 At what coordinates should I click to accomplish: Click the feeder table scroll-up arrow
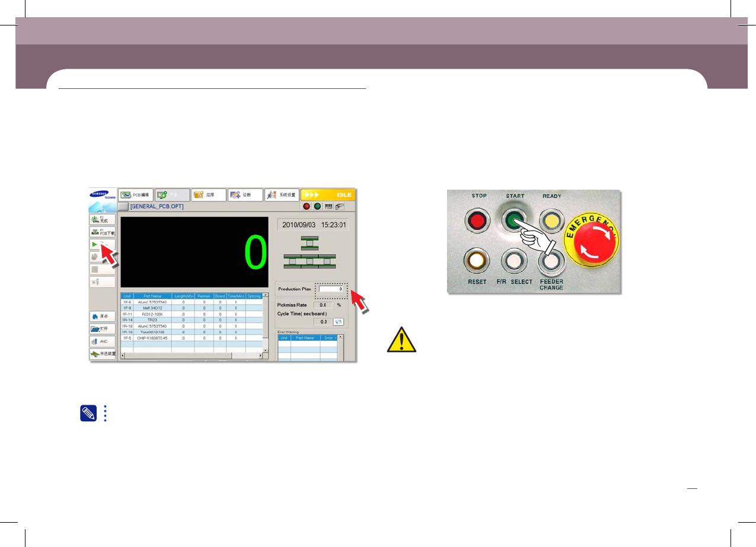tap(264, 295)
